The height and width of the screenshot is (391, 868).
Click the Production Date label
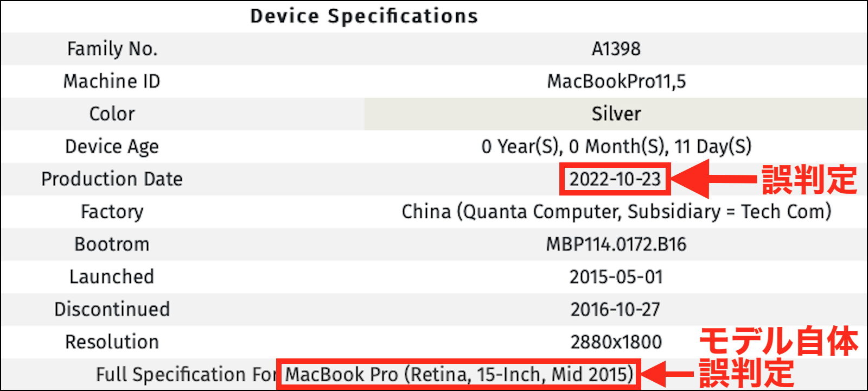point(112,179)
